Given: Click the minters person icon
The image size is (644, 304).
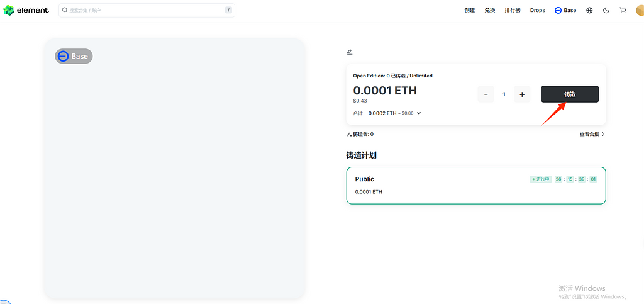Looking at the screenshot, I should (349, 134).
